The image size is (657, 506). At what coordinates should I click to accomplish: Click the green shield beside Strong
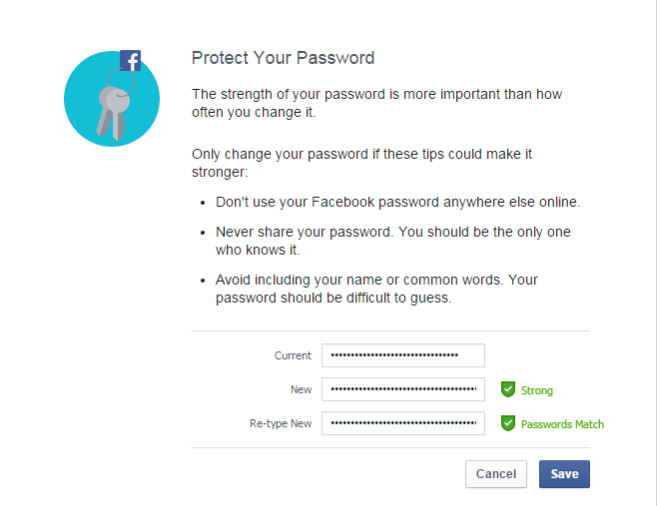tap(508, 390)
